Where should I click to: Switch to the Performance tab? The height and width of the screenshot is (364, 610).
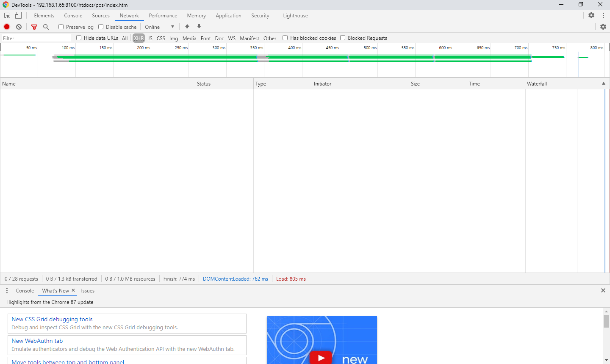pyautogui.click(x=163, y=15)
